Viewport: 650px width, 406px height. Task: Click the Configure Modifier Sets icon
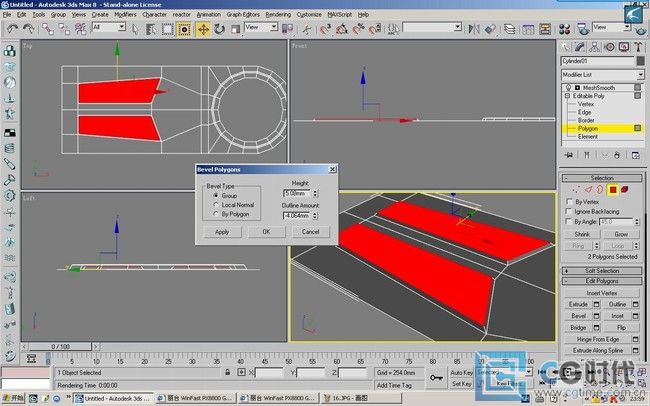pos(636,155)
